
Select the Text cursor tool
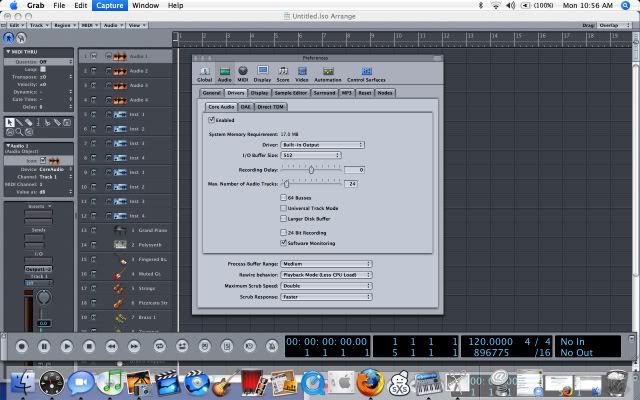tap(38, 122)
